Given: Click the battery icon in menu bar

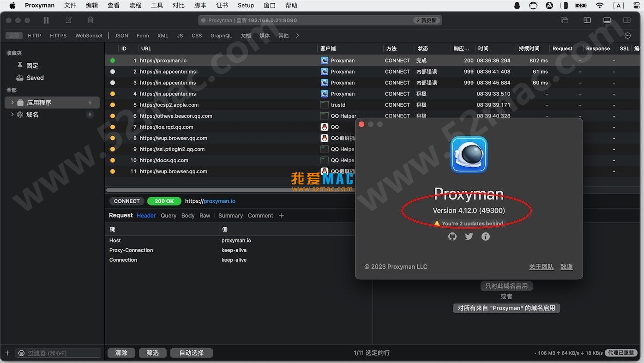Looking at the screenshot, I should click(581, 6).
